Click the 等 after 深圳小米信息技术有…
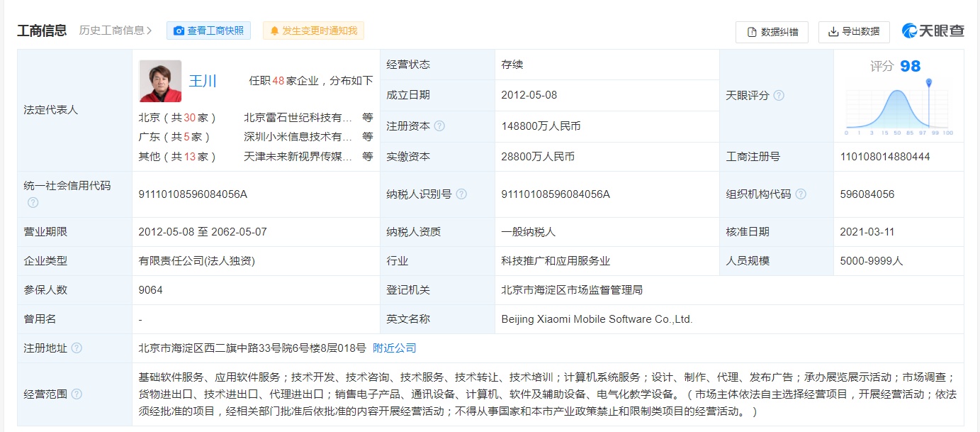Screen dimensions: 980x432 click(x=367, y=137)
